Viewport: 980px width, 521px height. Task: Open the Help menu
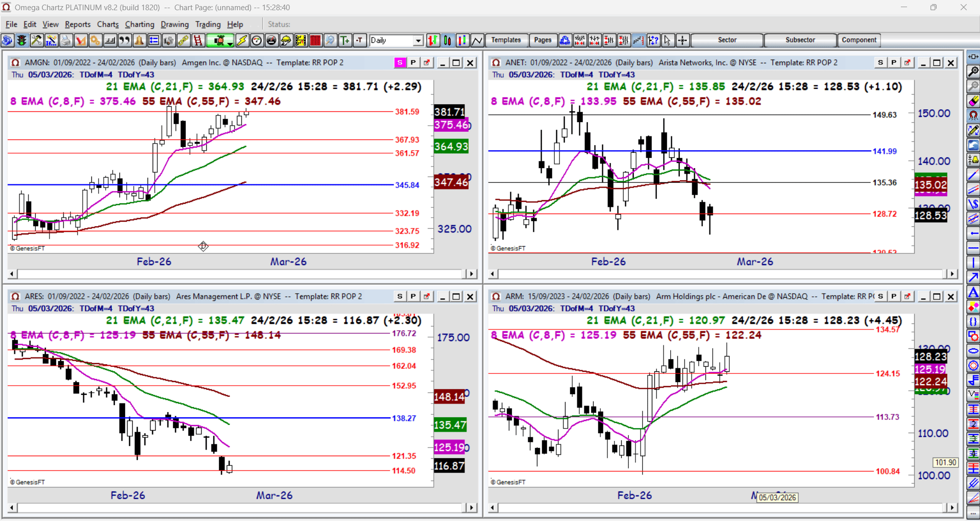click(x=235, y=25)
